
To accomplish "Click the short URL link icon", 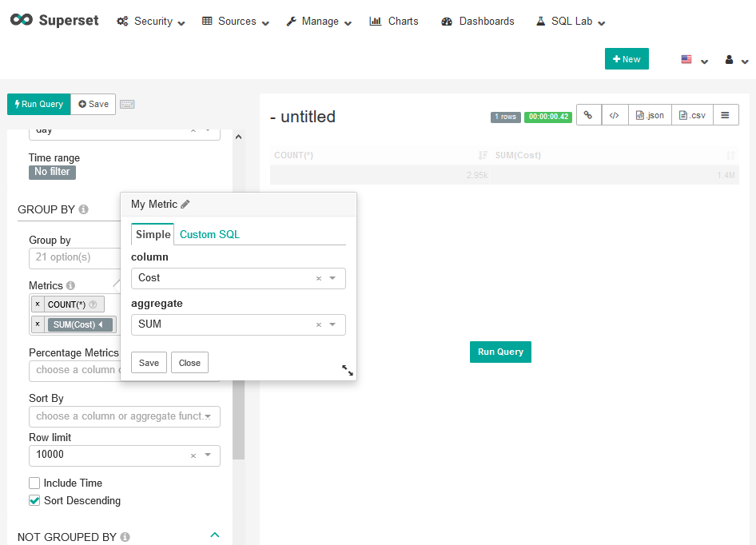I will pos(588,115).
